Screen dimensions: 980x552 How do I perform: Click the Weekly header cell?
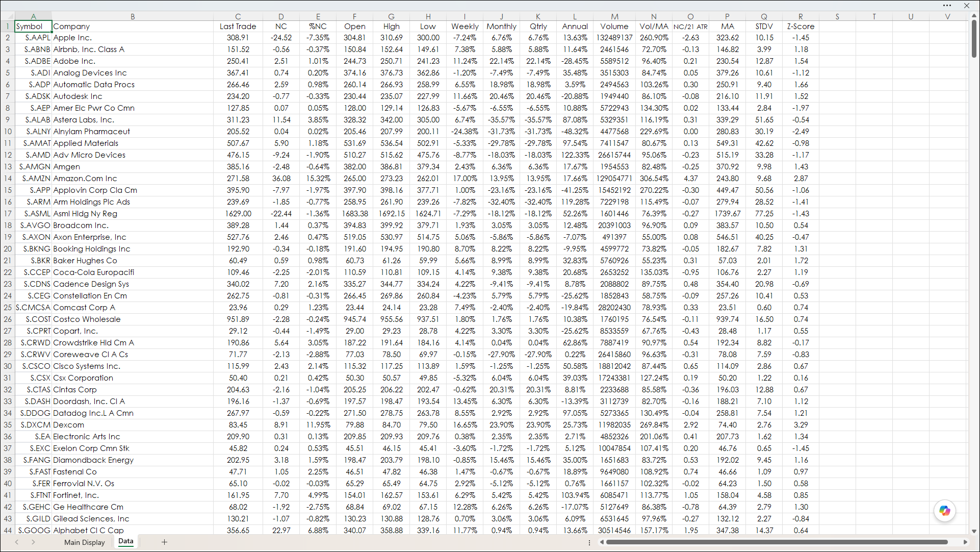click(x=465, y=27)
